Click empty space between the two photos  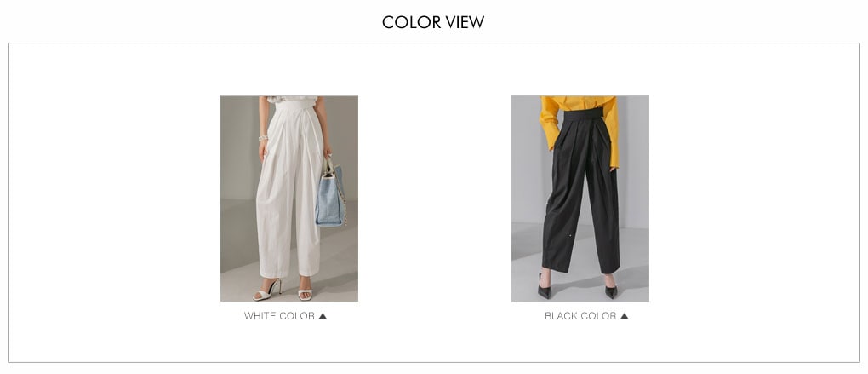435,199
